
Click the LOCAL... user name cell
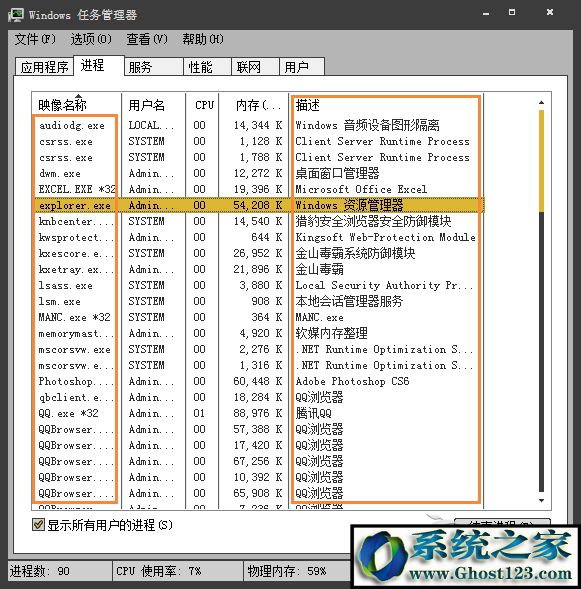pyautogui.click(x=151, y=125)
